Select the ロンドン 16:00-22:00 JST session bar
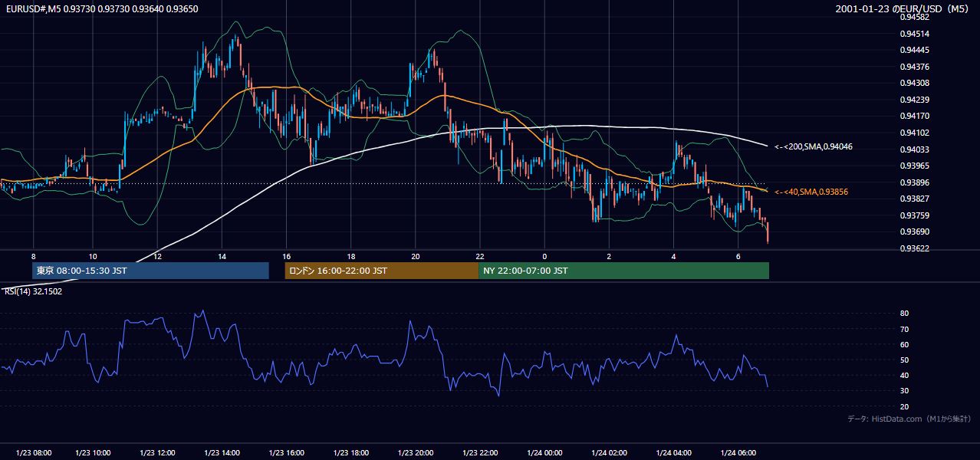 381,271
